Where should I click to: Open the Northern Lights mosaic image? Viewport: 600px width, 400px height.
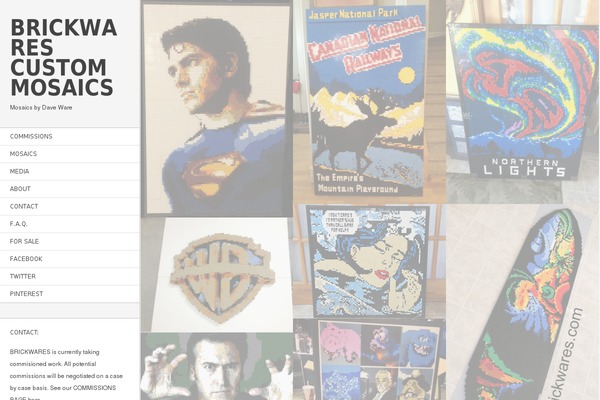click(x=523, y=102)
